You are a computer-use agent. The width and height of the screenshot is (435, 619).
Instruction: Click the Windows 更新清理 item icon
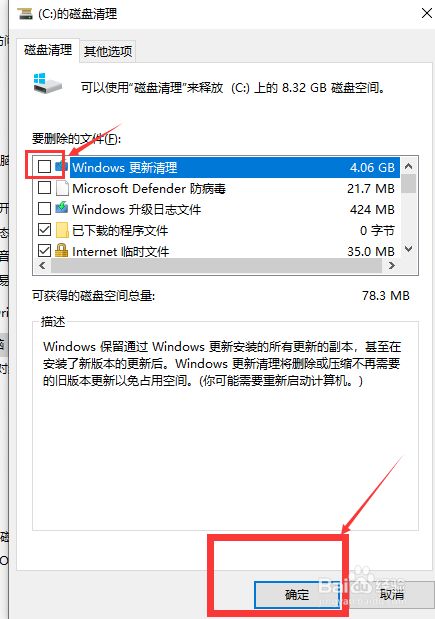pos(61,167)
